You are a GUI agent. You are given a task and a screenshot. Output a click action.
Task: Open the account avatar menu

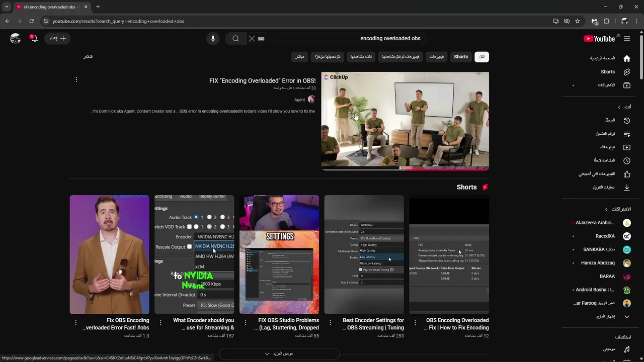pyautogui.click(x=15, y=38)
